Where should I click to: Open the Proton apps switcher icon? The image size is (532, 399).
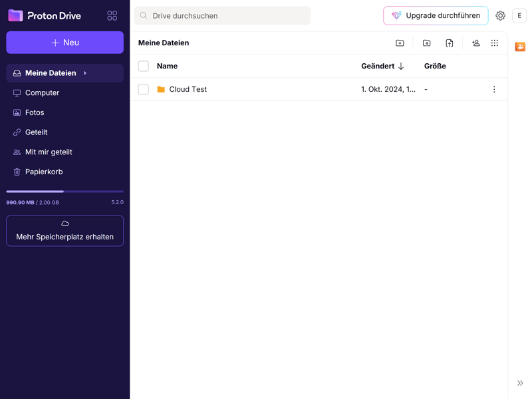pos(112,15)
